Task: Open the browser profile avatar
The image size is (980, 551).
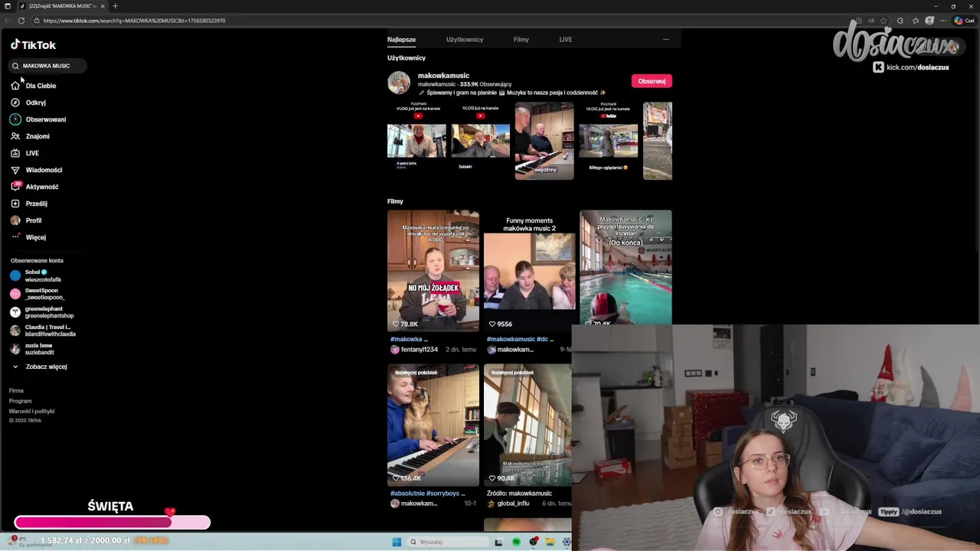Action: [929, 21]
